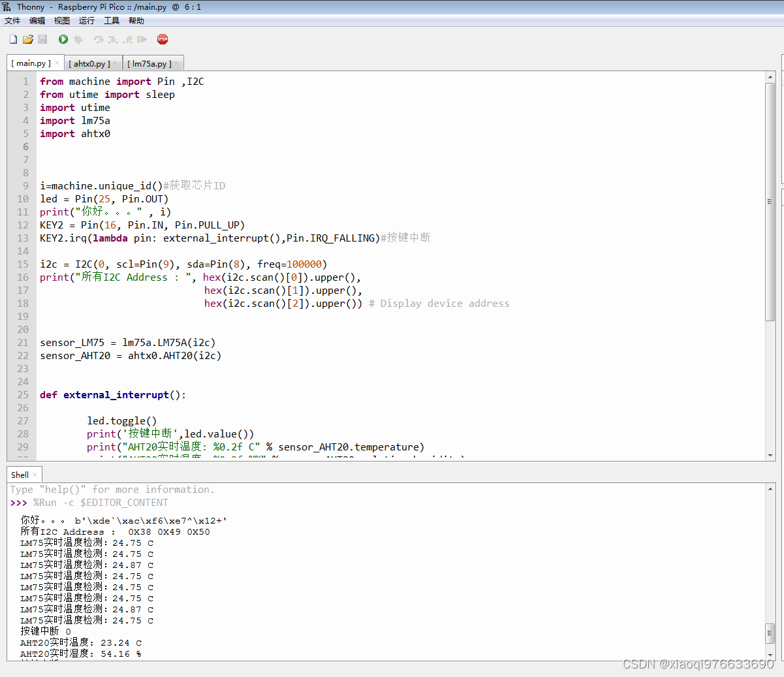Image resolution: width=784 pixels, height=677 pixels.
Task: Click the Thonny app icon in title bar
Action: (x=7, y=7)
